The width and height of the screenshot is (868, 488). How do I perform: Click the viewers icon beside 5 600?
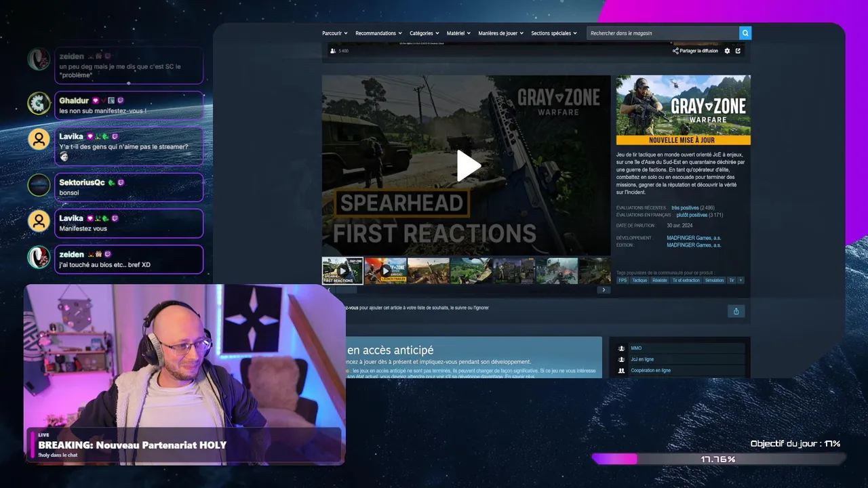point(332,51)
